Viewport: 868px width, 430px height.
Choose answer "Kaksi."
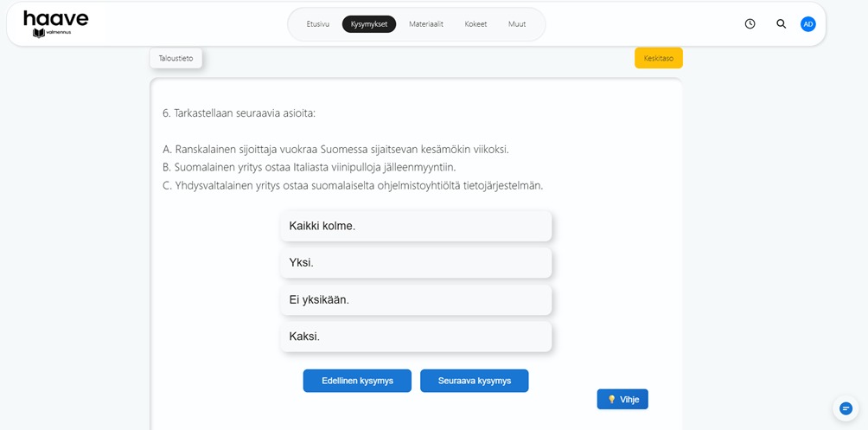417,337
